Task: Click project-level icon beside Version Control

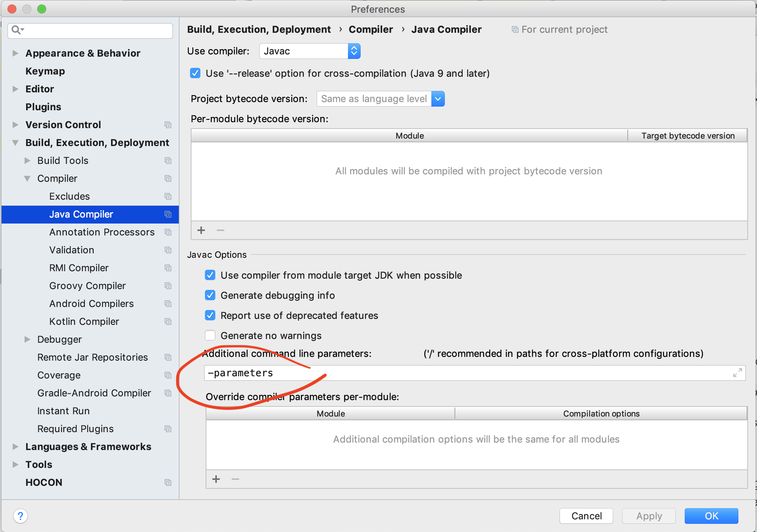Action: 168,125
